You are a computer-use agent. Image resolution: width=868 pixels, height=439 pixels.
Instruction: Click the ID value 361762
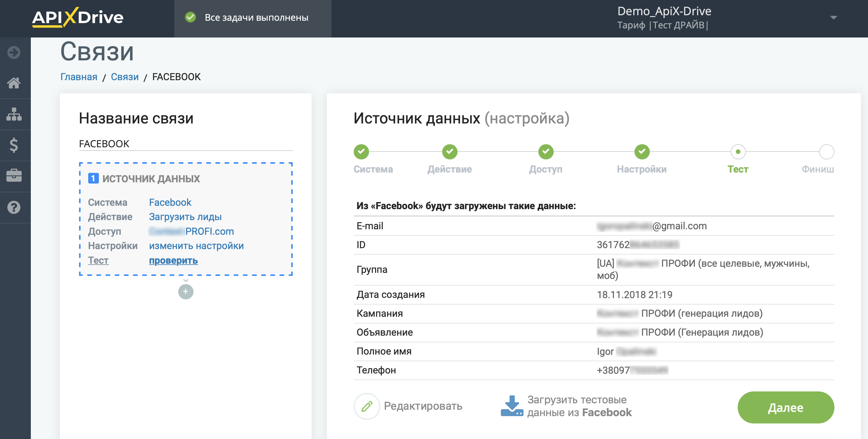[638, 245]
